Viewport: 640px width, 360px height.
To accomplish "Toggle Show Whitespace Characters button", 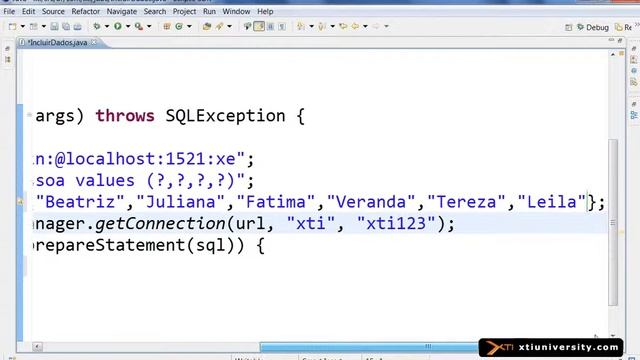I will tap(282, 27).
